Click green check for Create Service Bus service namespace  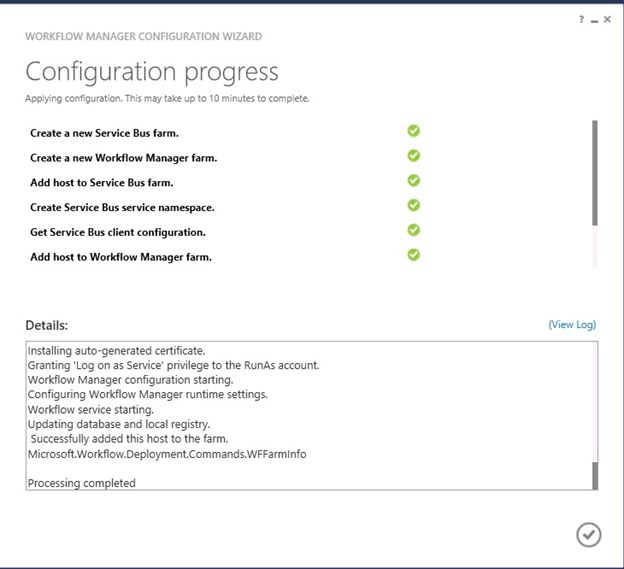pyautogui.click(x=413, y=205)
